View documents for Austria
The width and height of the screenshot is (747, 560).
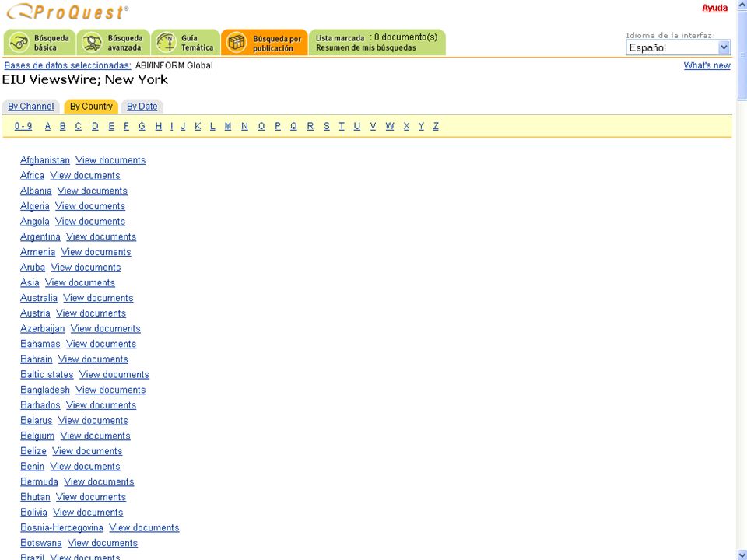click(x=91, y=313)
